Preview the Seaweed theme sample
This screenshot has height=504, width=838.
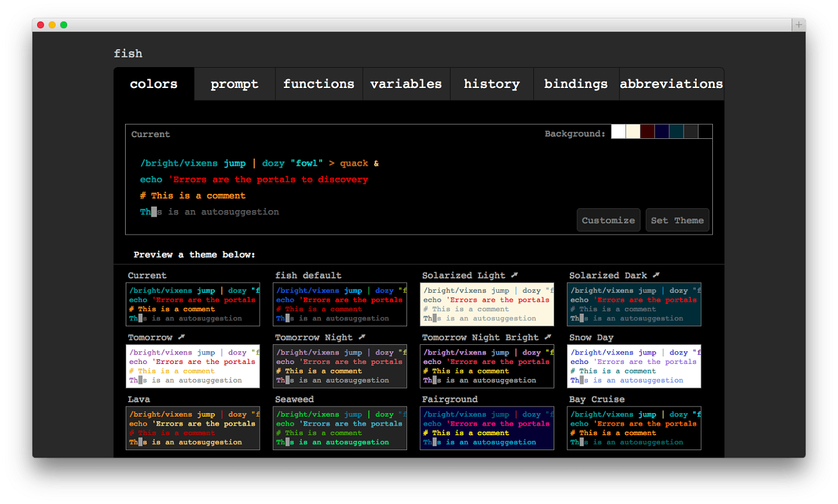[x=339, y=428]
